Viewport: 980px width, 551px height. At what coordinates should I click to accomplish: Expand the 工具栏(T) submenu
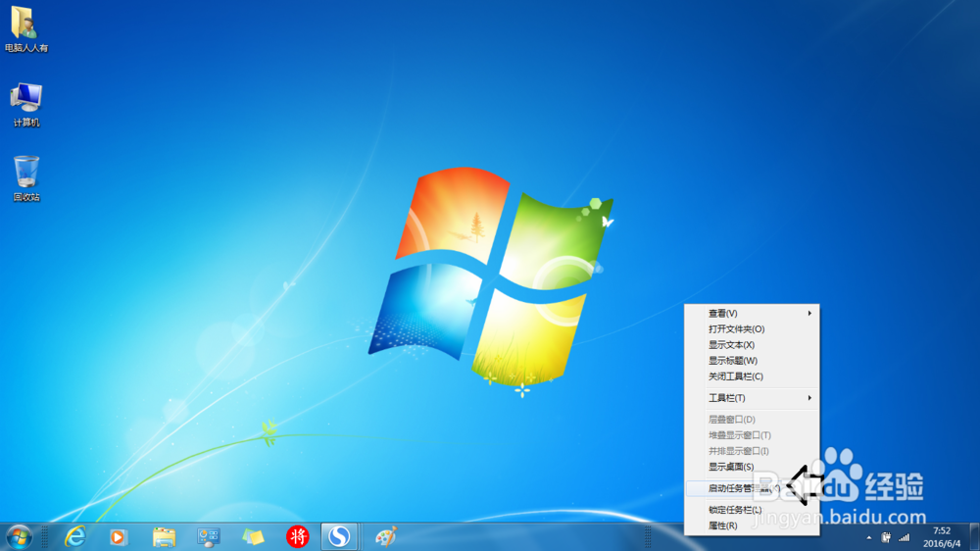[752, 398]
